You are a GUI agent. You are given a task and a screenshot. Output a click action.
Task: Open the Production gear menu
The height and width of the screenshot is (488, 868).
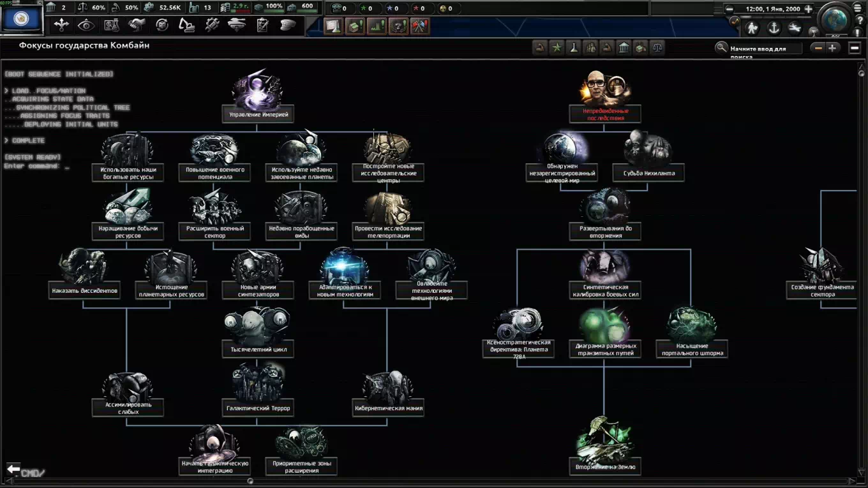[x=212, y=26]
